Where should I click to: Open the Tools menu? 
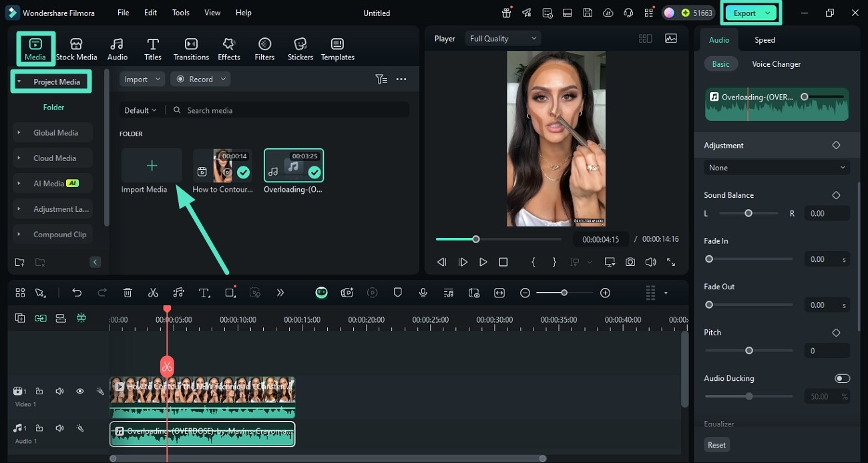(x=180, y=13)
